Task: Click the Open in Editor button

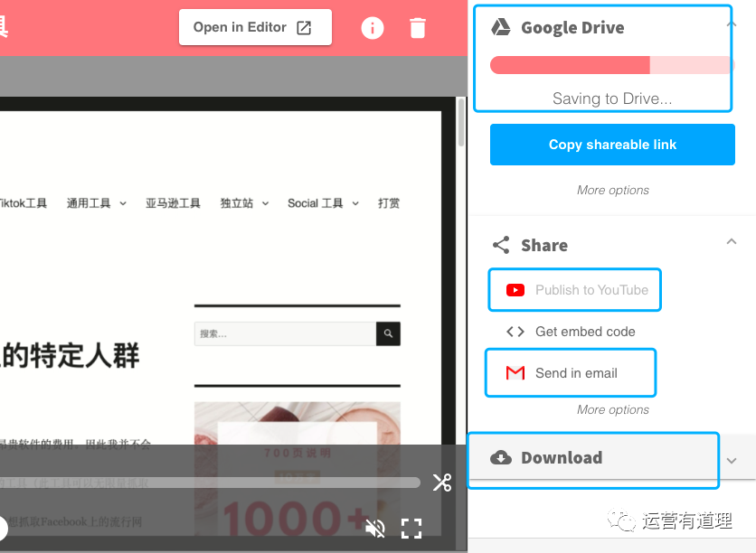Action: pos(255,27)
